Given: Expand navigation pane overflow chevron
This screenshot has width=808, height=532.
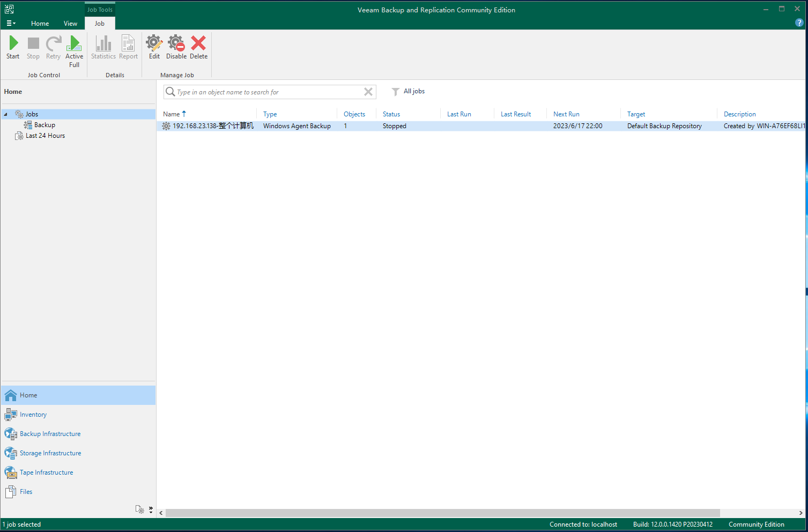Looking at the screenshot, I should click(151, 509).
